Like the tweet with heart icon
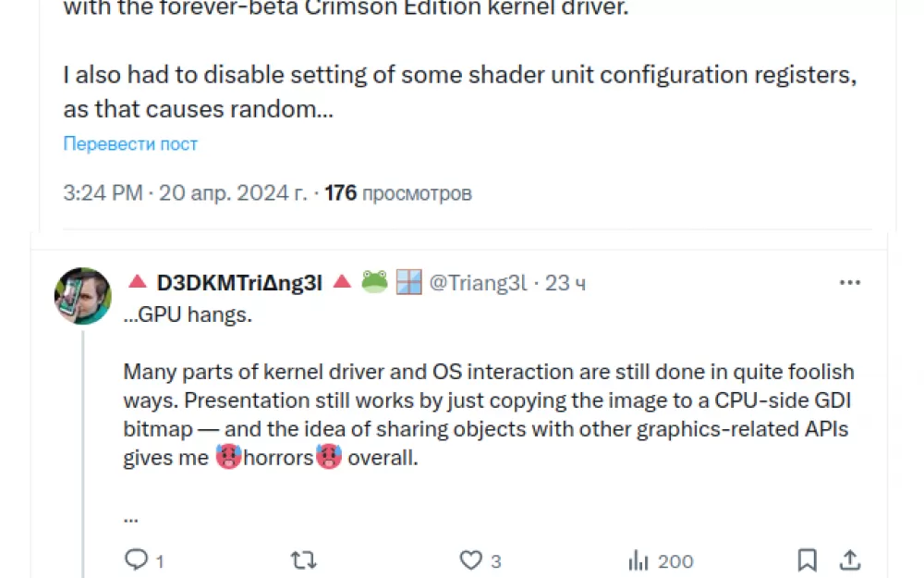 pyautogui.click(x=471, y=560)
